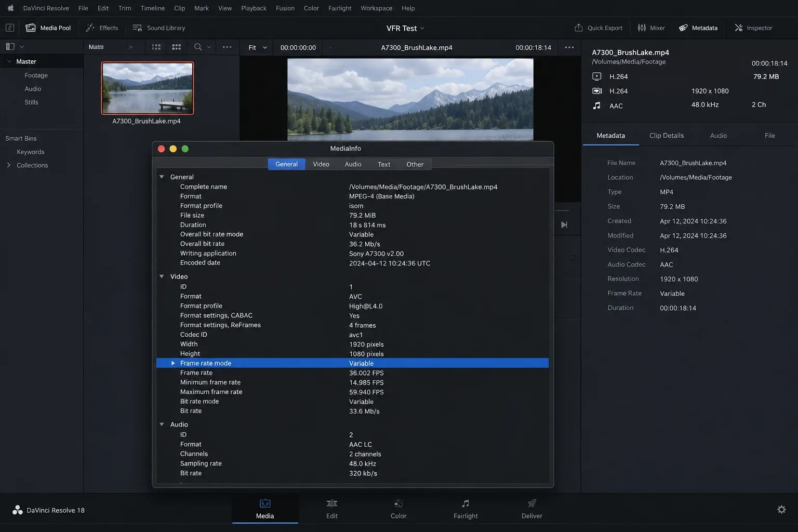Viewport: 798px width, 532px height.
Task: Open the Timeline menu
Action: (152, 8)
